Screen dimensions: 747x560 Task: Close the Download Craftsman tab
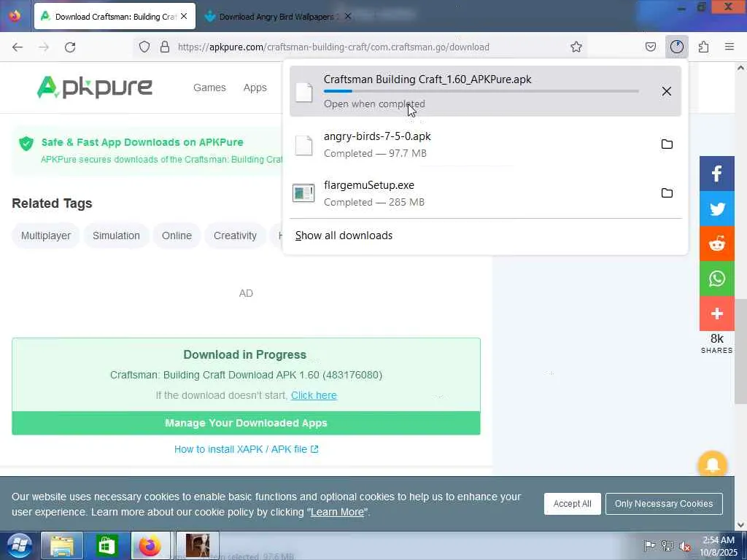pyautogui.click(x=184, y=16)
